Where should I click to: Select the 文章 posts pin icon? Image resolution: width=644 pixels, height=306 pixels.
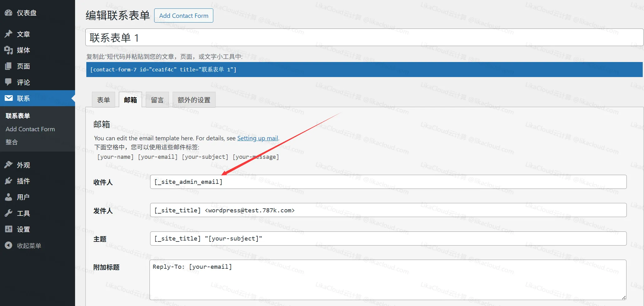point(8,34)
